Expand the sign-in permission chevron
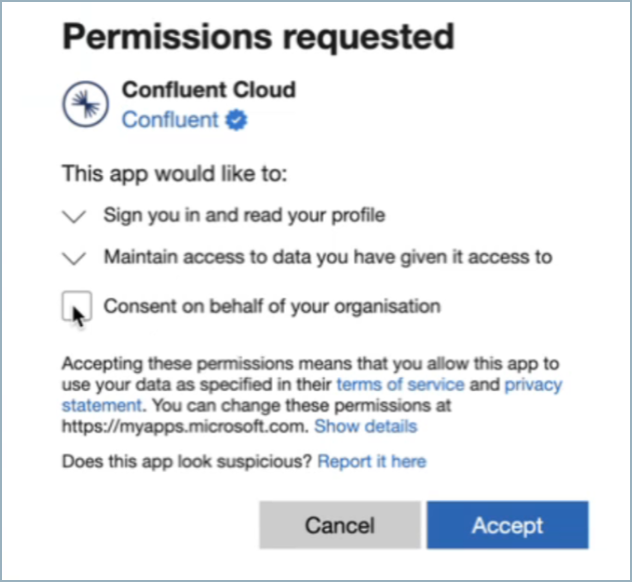Screen dimensions: 632x582 point(73,216)
